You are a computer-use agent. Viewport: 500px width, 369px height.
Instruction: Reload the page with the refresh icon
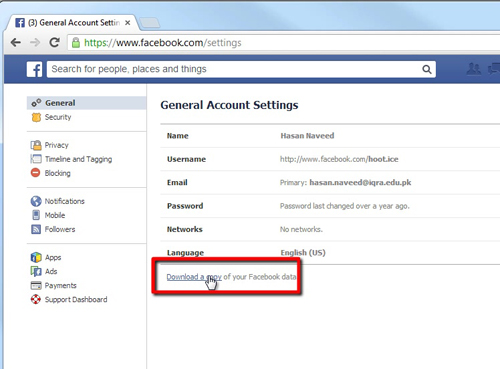click(x=54, y=42)
